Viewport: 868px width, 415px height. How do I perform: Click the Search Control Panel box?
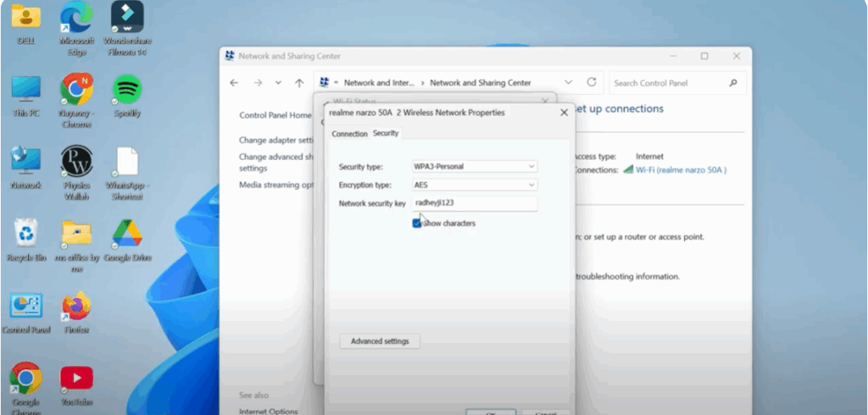pyautogui.click(x=670, y=83)
